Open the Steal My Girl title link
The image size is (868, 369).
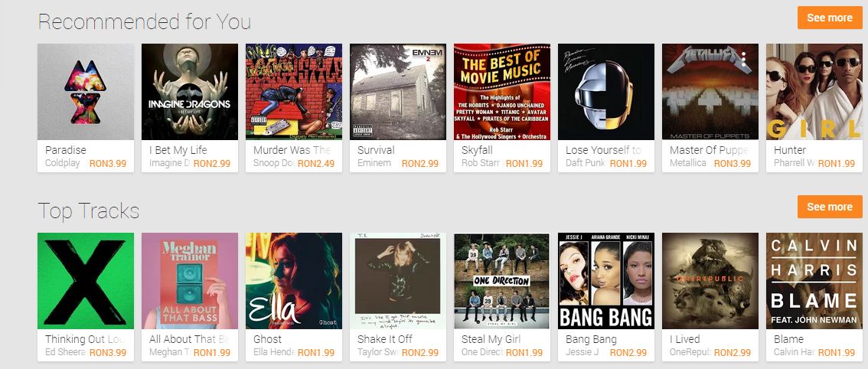(491, 339)
